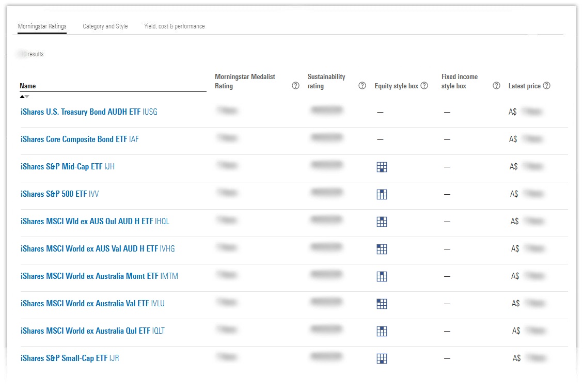Open iShares Core Composite Bond ETF link

80,139
